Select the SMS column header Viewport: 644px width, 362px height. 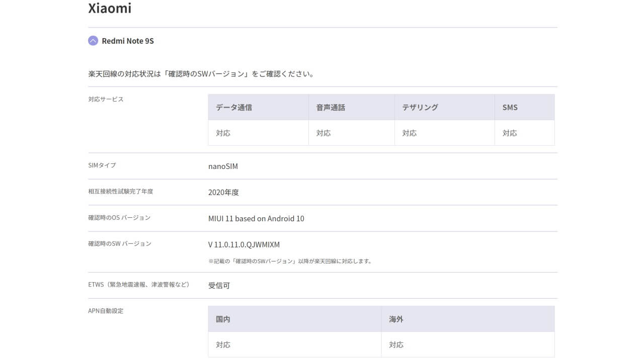click(510, 107)
